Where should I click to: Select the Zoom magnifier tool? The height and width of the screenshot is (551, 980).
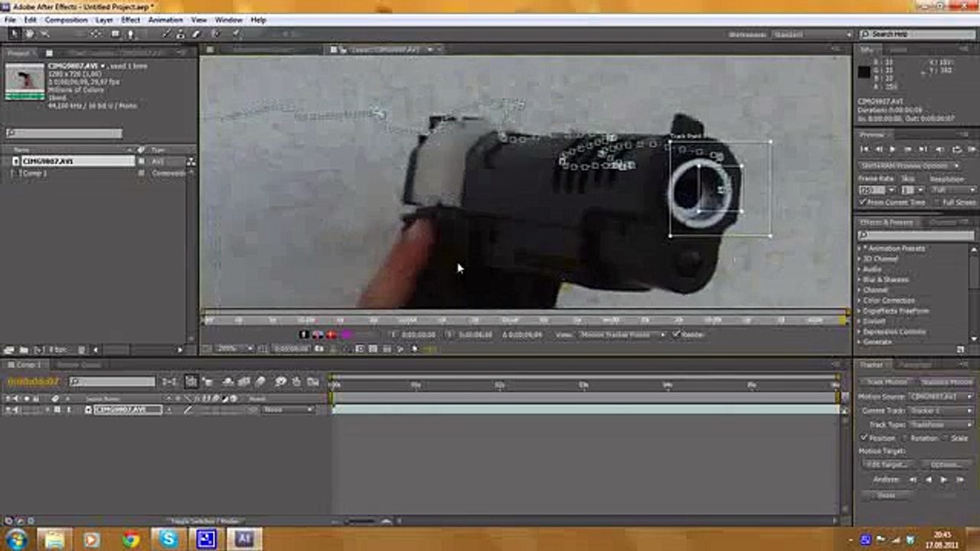click(x=44, y=34)
